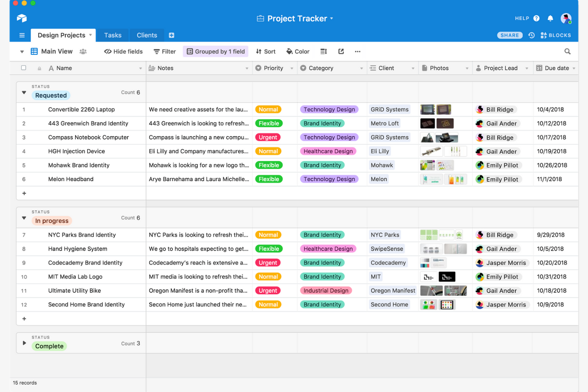The image size is (588, 392).
Task: Open the Priority column header dropdown
Action: 291,68
